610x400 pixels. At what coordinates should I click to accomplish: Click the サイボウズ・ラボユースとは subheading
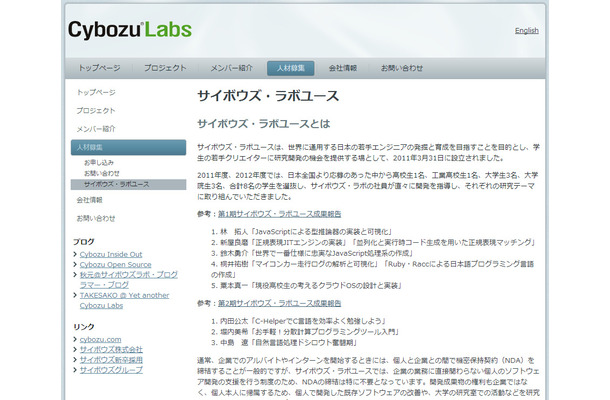(x=264, y=124)
